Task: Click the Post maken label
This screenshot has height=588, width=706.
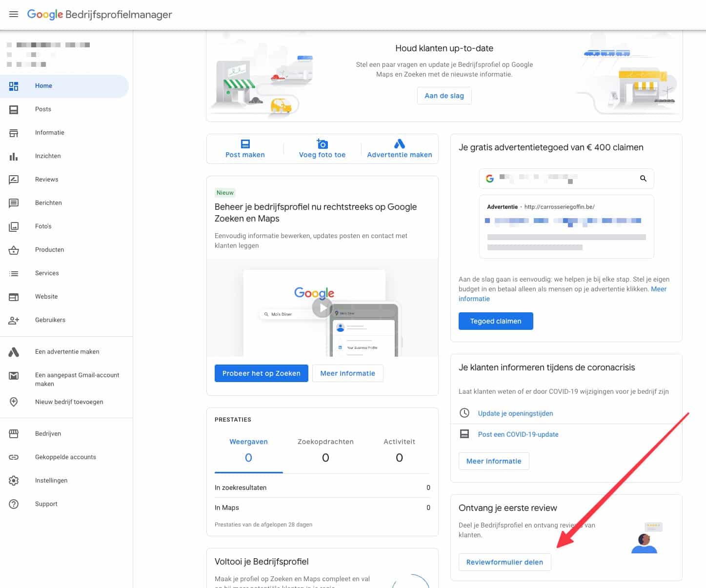Action: click(x=245, y=155)
